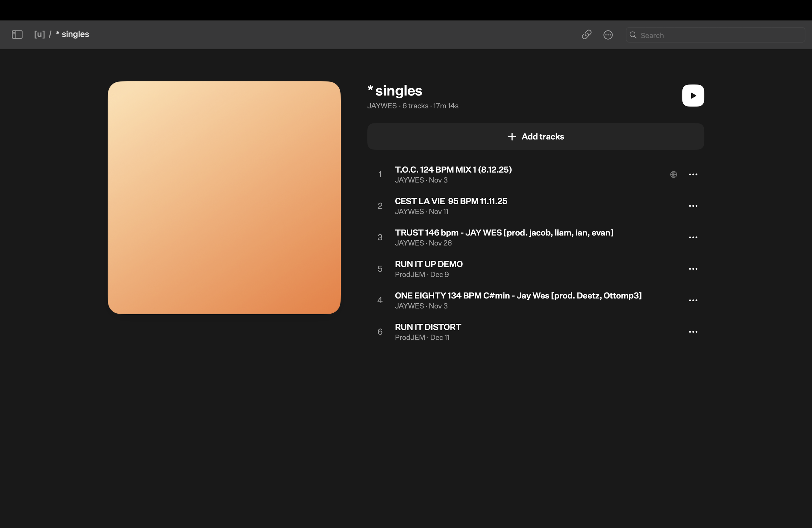Select track CEST LA VIE 95 BPM
Viewport: 812px width, 528px height.
pos(451,201)
